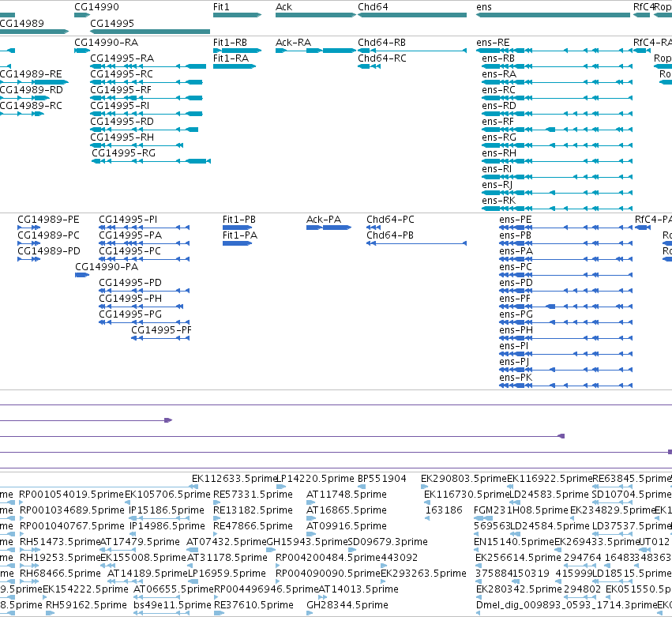Viewport: 672px width, 617px height.
Task: Select transcript CG14989-RE
Action: (31, 74)
